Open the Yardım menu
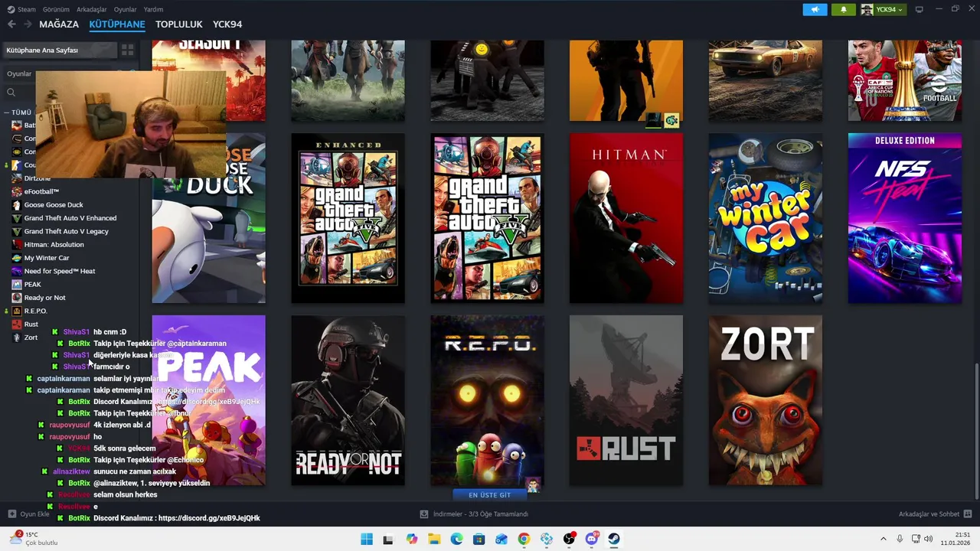 153,9
